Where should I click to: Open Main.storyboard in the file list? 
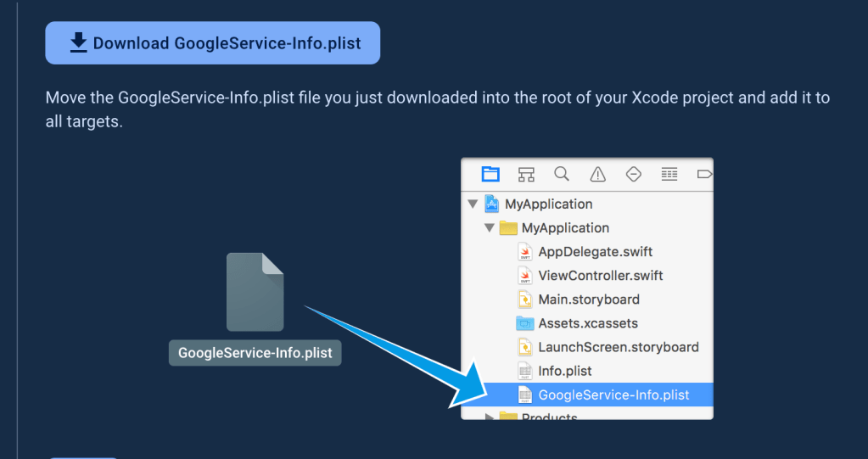pos(588,299)
